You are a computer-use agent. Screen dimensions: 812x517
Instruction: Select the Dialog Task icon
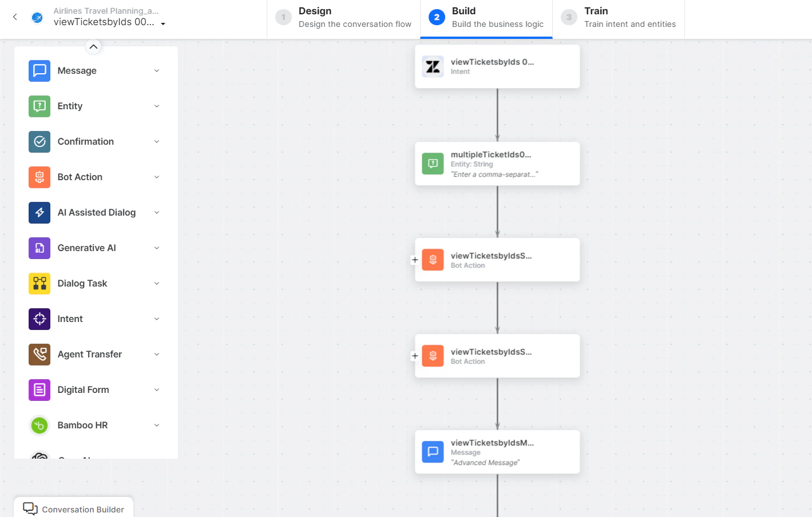coord(39,283)
